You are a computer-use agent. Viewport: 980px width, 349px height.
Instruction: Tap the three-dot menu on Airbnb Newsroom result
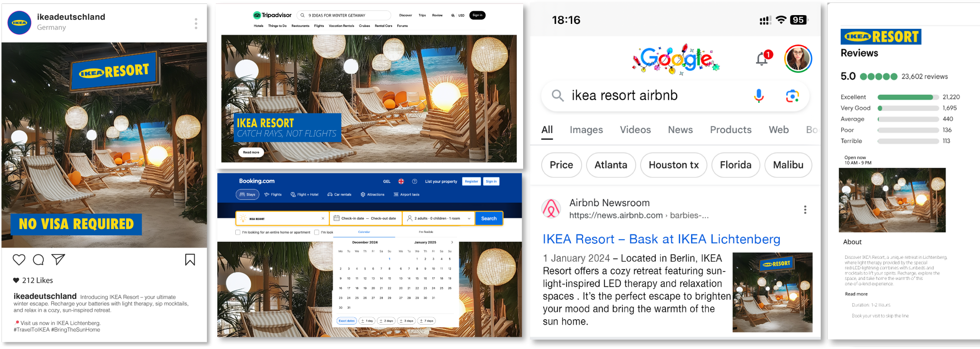[805, 210]
